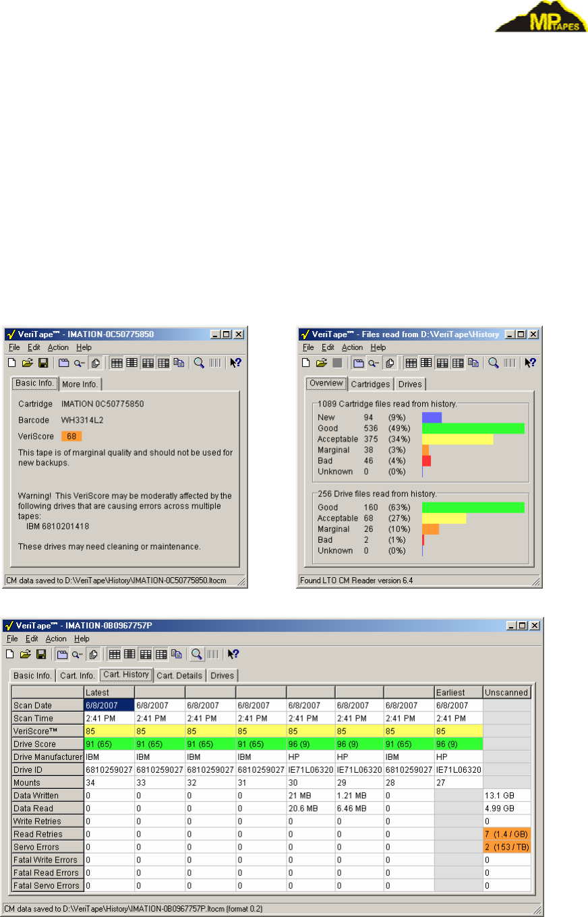This screenshot has width=588, height=917.
Task: Click pressed magnifier icon in IMATION-0B0967757P toolbar
Action: pos(198,653)
